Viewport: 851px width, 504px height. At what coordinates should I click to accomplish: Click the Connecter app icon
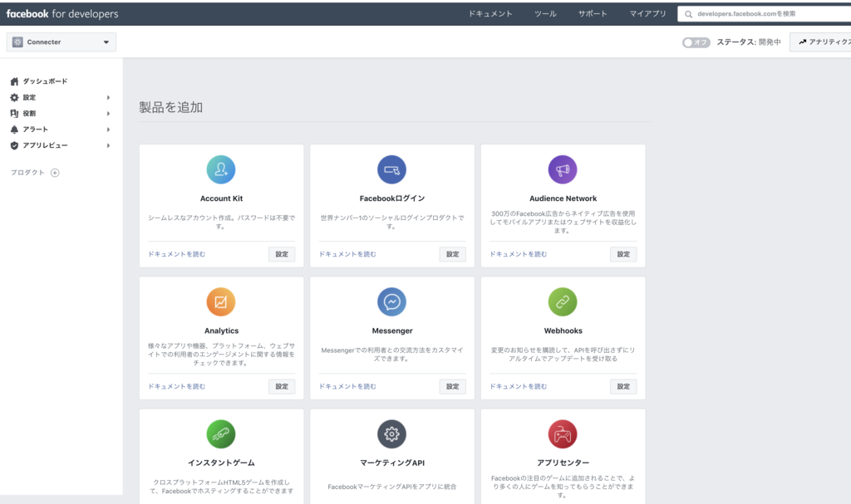point(17,42)
